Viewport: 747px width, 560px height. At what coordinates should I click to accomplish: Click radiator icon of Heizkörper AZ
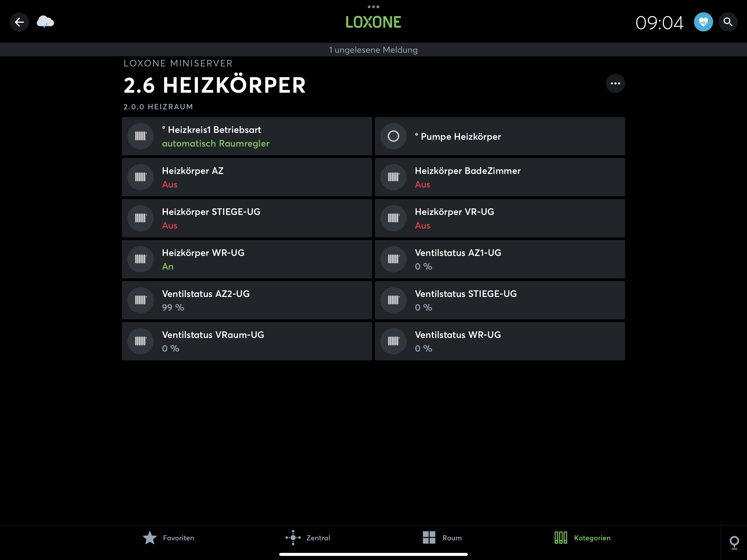click(x=141, y=177)
